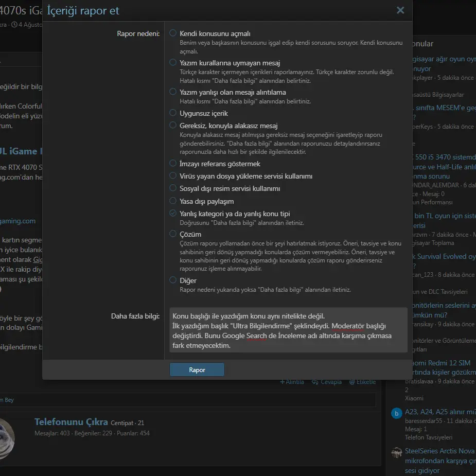
Task: Click the blue 'b' avatar of baresserdar55
Action: (396, 413)
